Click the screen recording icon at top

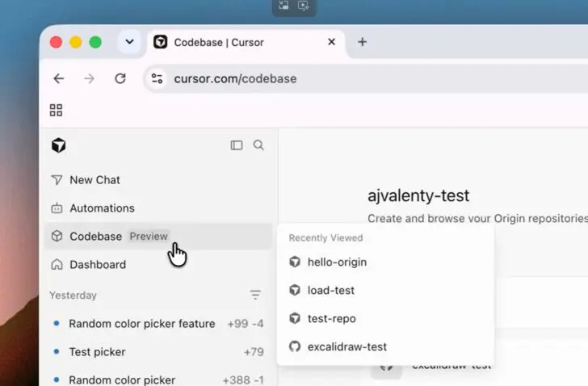click(304, 5)
